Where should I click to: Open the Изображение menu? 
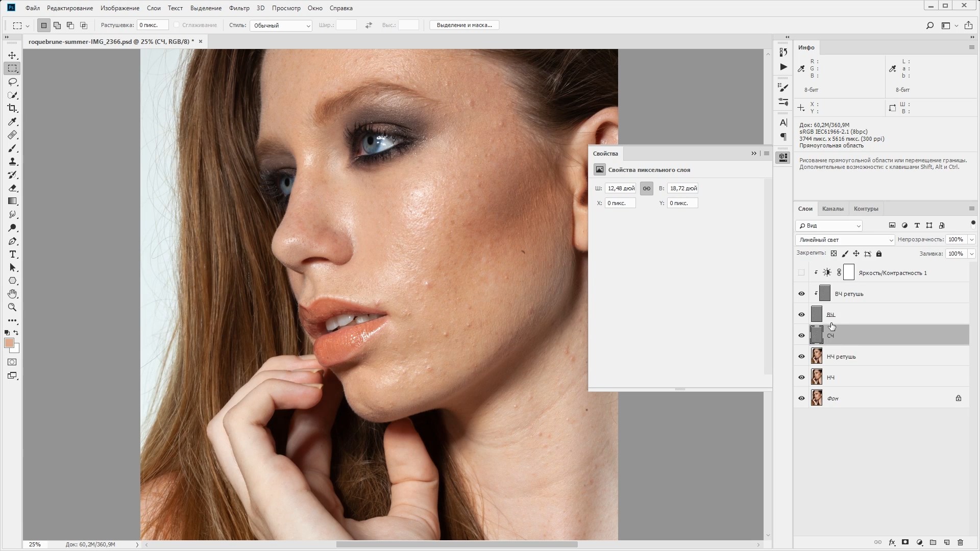point(120,8)
